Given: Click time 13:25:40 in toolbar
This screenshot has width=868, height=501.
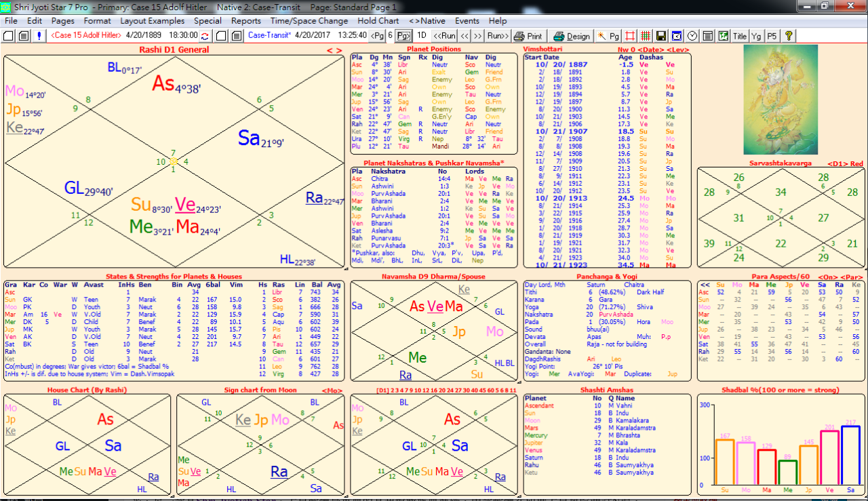Looking at the screenshot, I should [x=353, y=35].
